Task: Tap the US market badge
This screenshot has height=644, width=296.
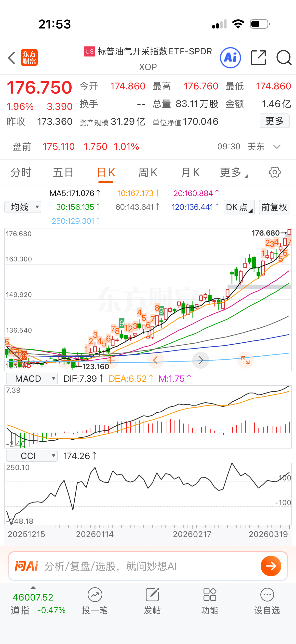Action: 89,52
